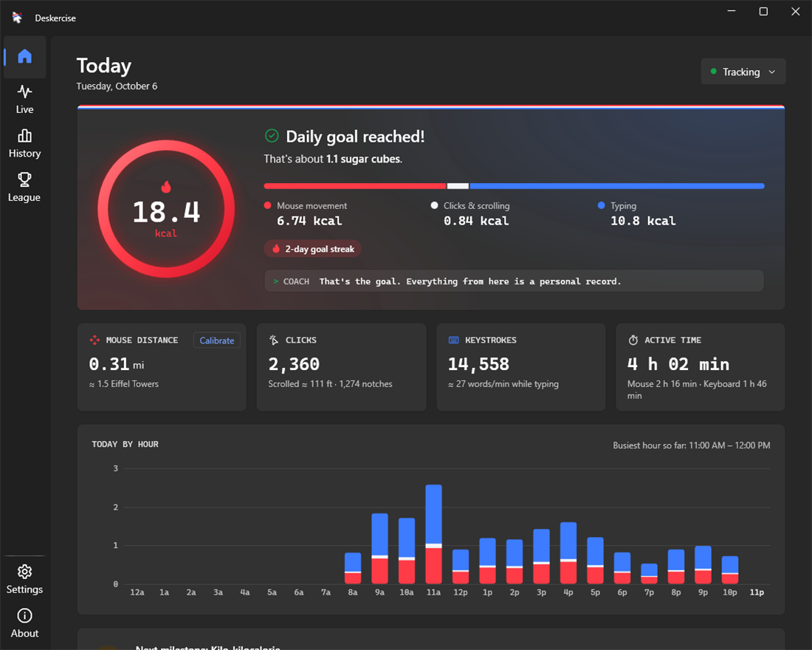
Task: Click the white Clicks & scrolling legend dot
Action: point(435,205)
